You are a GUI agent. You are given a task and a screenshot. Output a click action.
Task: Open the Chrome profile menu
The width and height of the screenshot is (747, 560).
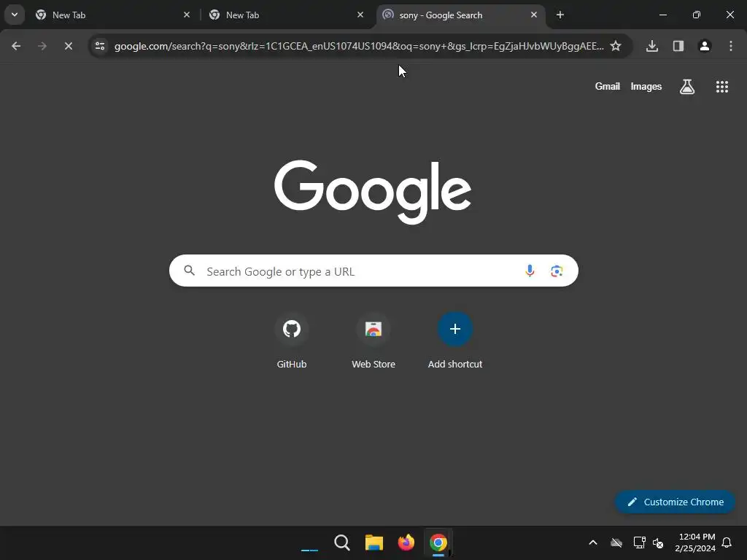pyautogui.click(x=705, y=46)
